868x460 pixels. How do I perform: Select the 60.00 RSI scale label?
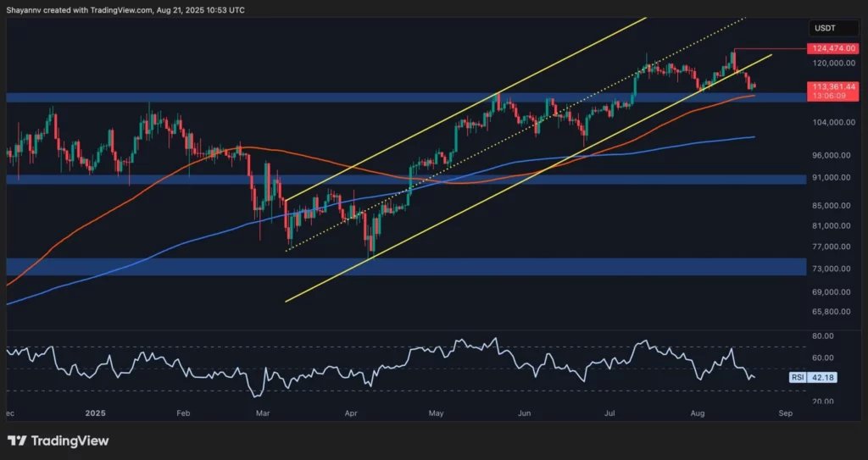coord(823,357)
